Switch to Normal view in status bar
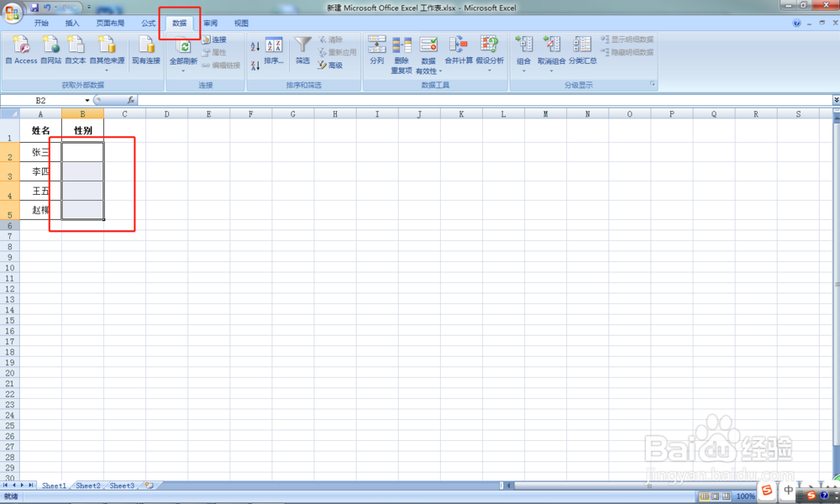 point(705,496)
